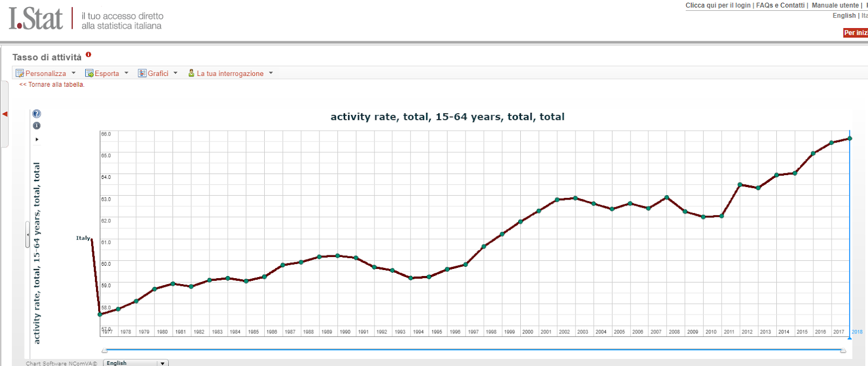
Task: Click the left handle of the time range slider
Action: point(105,351)
